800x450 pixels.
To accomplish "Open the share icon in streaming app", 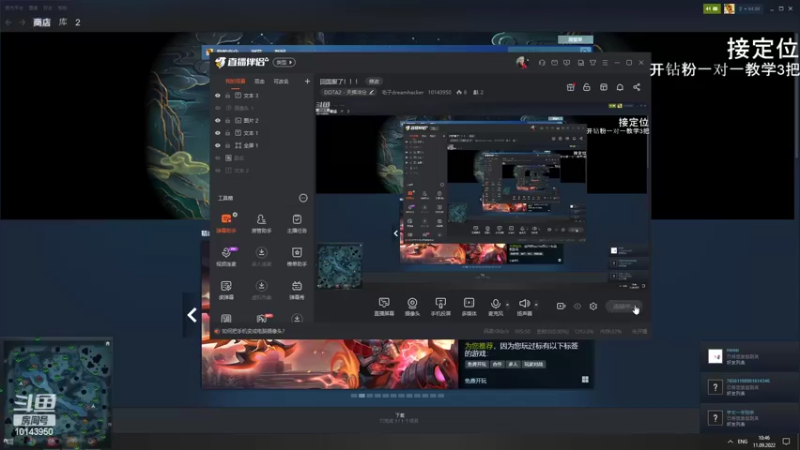I will coord(637,87).
